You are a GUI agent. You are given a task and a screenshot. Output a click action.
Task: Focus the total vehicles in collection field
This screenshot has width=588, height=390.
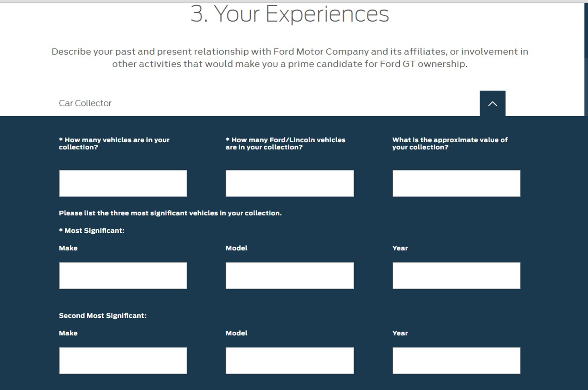[x=123, y=183]
